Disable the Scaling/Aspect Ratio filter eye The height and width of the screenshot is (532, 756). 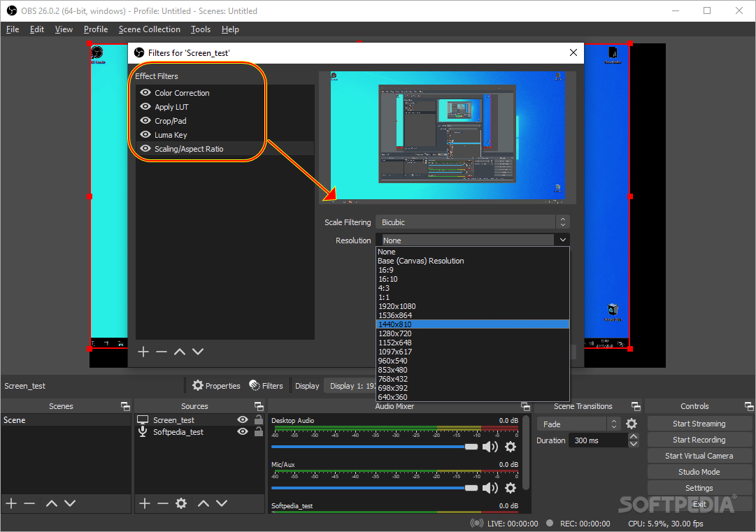[145, 148]
